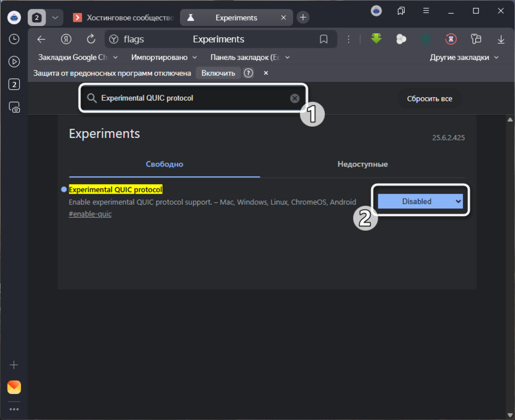The width and height of the screenshot is (515, 420).
Task: Click Включить to enable malware protection
Action: point(218,73)
